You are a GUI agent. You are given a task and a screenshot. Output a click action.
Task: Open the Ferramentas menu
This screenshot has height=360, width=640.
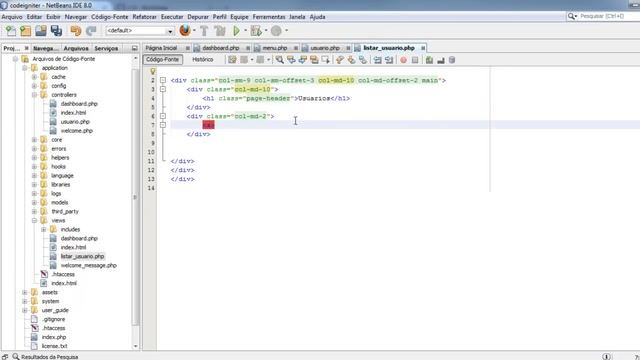(x=269, y=17)
